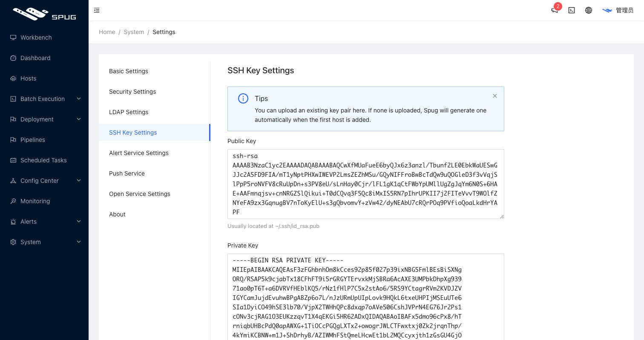This screenshot has height=340, width=644.
Task: Switch to Alert Service Settings tab
Action: tap(154, 153)
